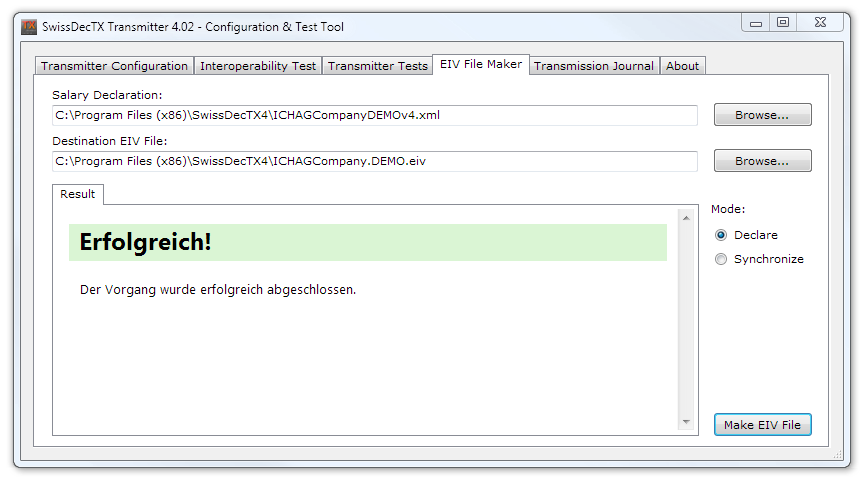
Task: Click the result pane scroll down arrow
Action: point(685,423)
